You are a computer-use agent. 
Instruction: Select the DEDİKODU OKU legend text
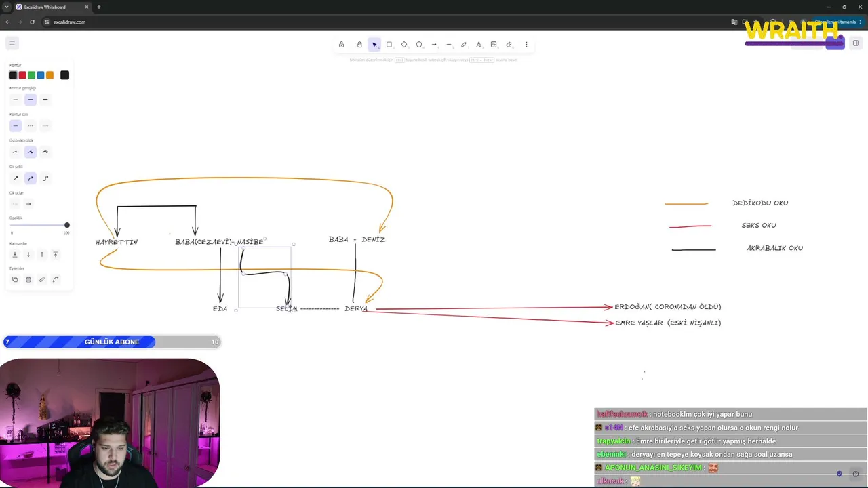click(x=760, y=203)
